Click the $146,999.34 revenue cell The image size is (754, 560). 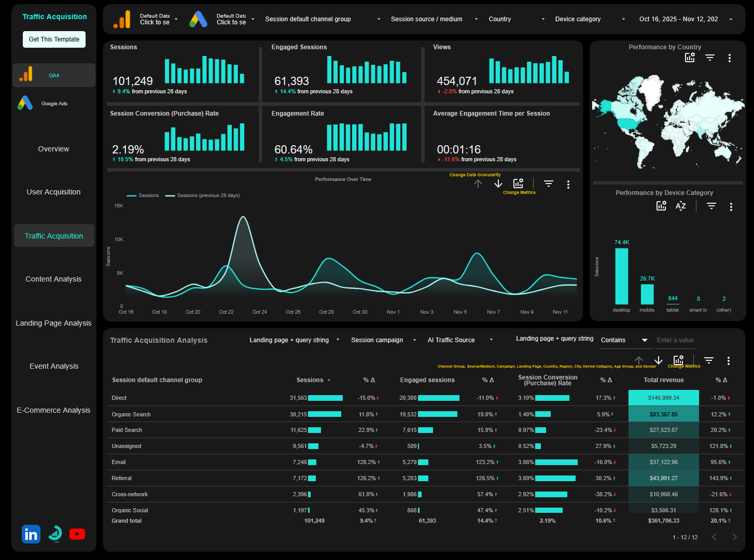coord(664,398)
